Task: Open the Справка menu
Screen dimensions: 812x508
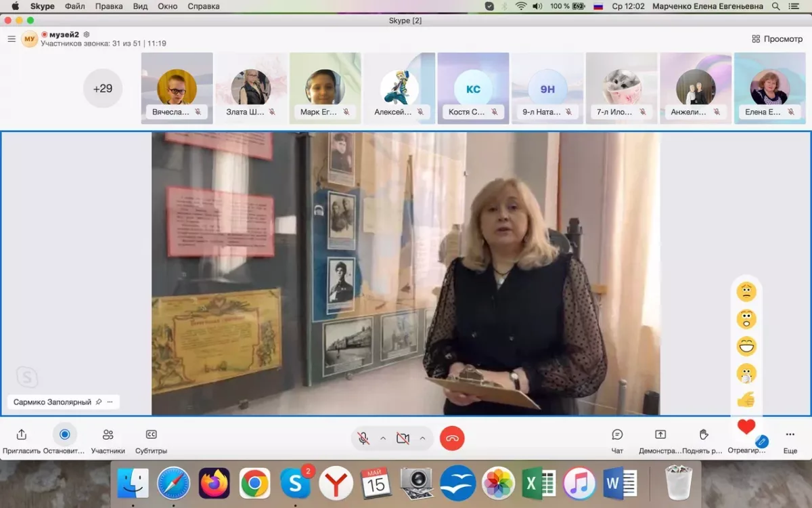Action: pos(203,6)
